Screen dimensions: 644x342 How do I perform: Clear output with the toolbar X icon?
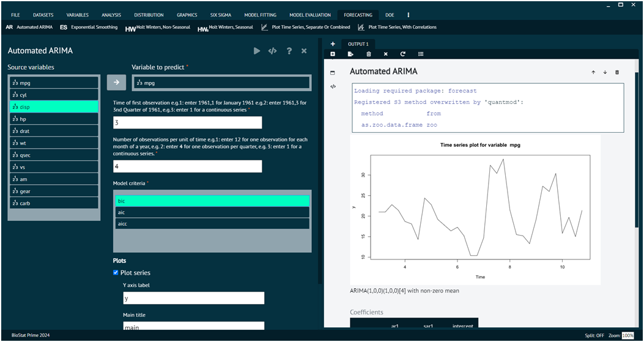(386, 54)
